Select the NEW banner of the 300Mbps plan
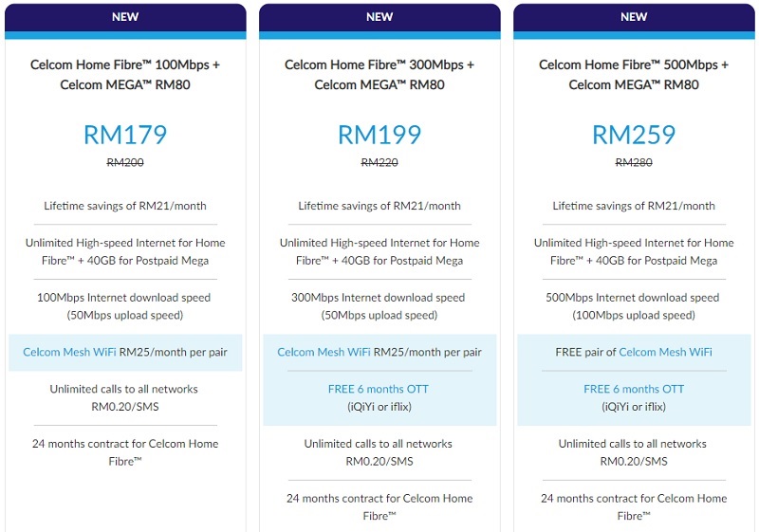The width and height of the screenshot is (759, 532). [x=379, y=17]
